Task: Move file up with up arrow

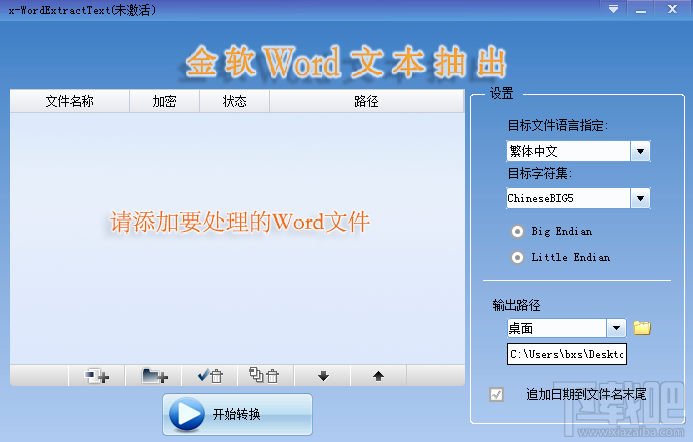Action: (378, 376)
